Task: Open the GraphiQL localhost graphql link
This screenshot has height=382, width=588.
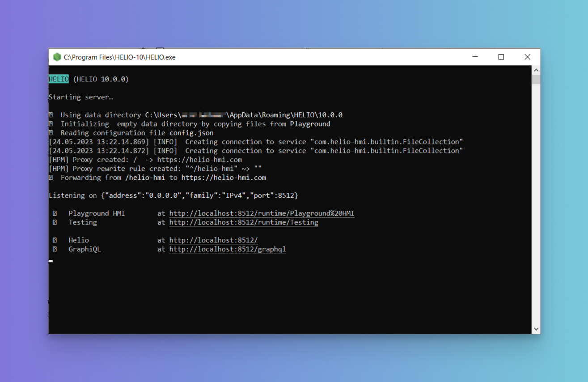Action: [227, 249]
